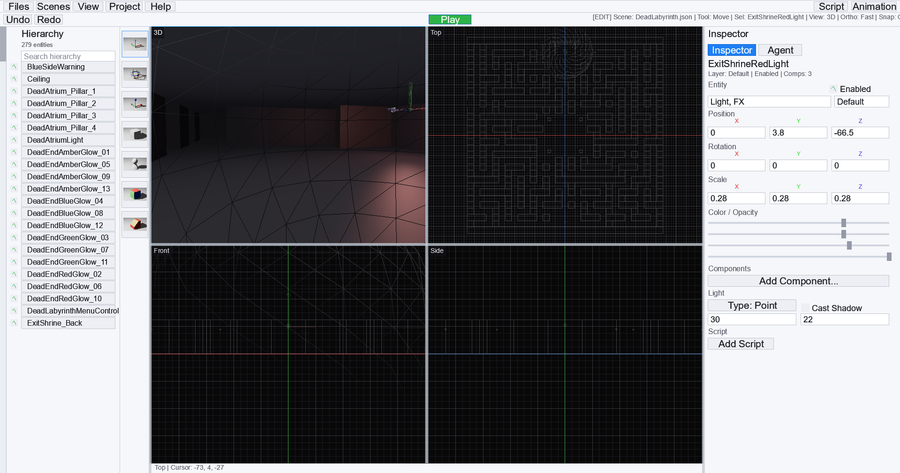Open the Add Component... dropdown

[x=798, y=281]
